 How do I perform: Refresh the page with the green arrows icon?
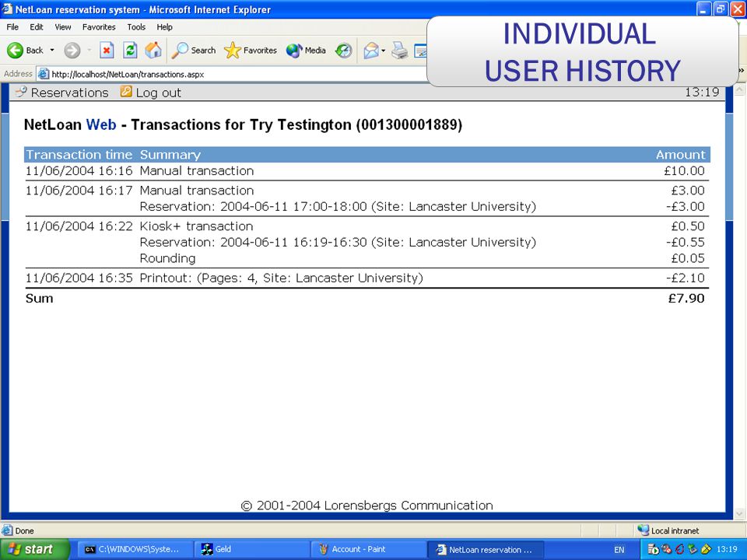click(x=130, y=50)
